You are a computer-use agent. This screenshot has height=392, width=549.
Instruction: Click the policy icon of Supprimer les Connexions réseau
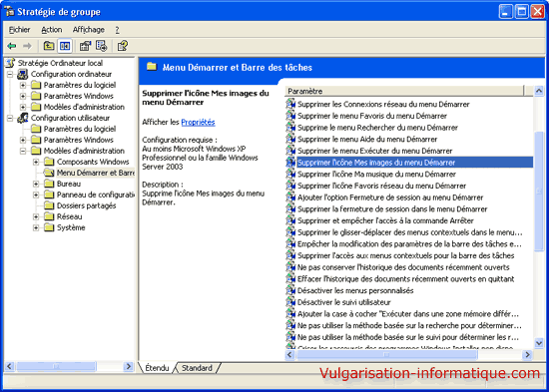(290, 104)
